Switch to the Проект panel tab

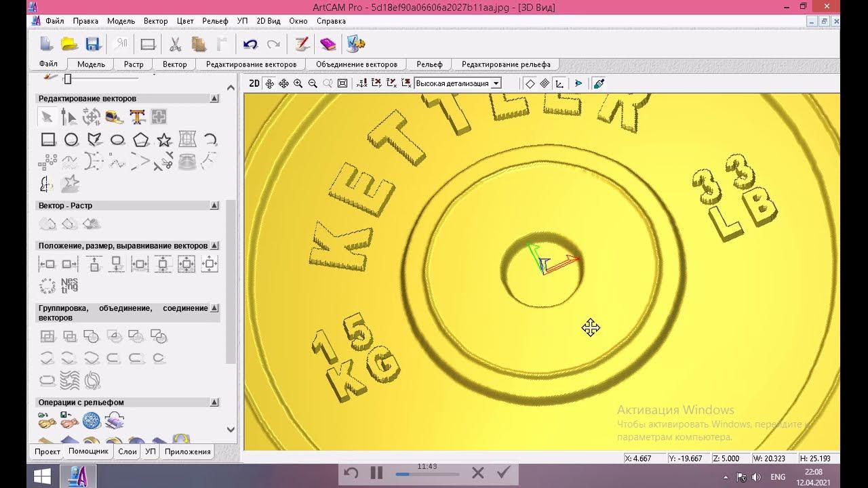pos(47,451)
